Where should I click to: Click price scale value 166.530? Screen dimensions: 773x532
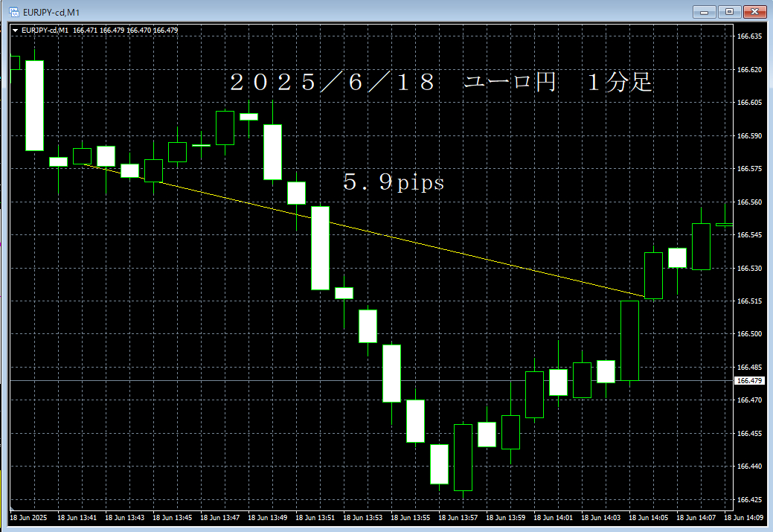749,268
